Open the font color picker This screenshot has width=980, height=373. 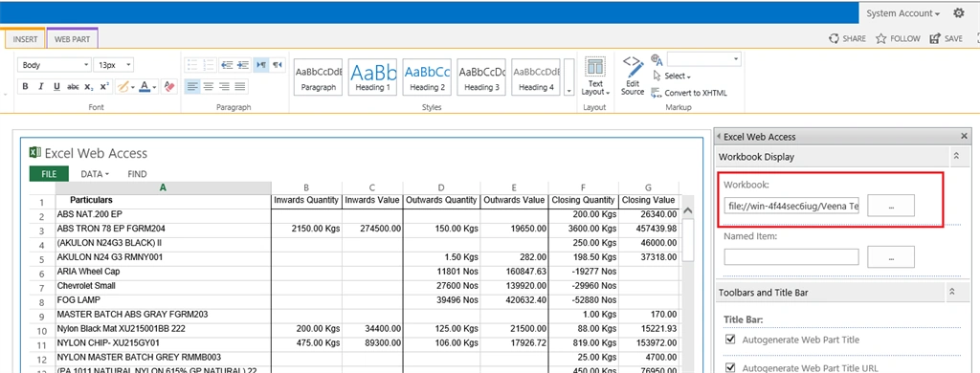point(147,87)
